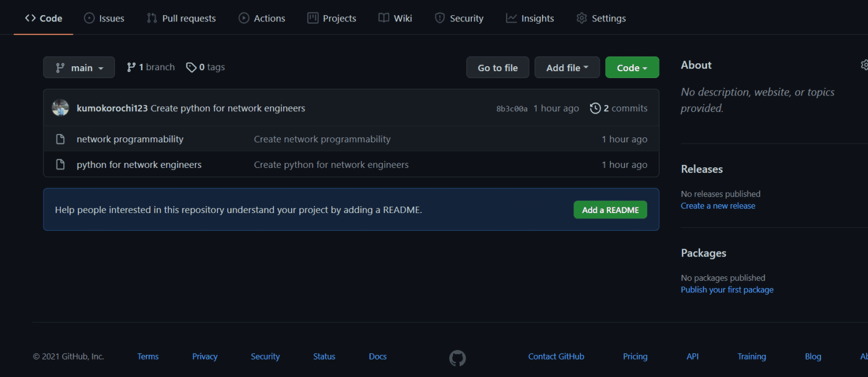Switch to the Pull requests tab
The image size is (868, 377).
click(x=181, y=18)
